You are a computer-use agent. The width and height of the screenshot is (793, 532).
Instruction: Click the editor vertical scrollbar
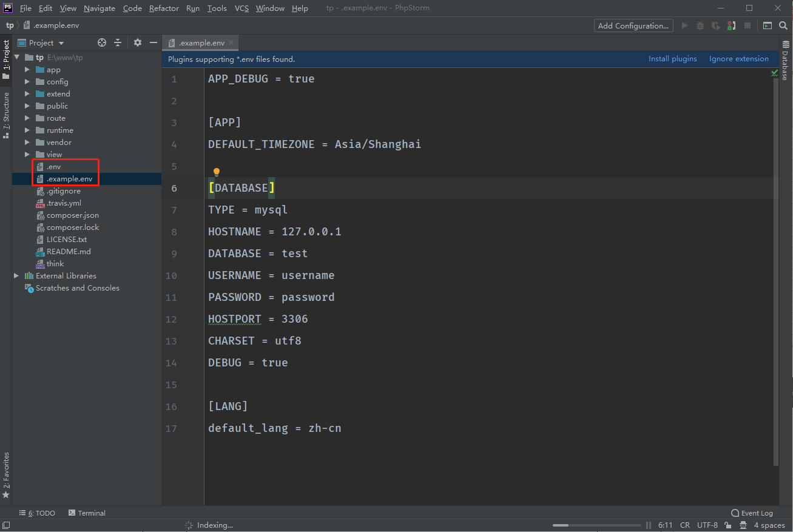pyautogui.click(x=776, y=272)
